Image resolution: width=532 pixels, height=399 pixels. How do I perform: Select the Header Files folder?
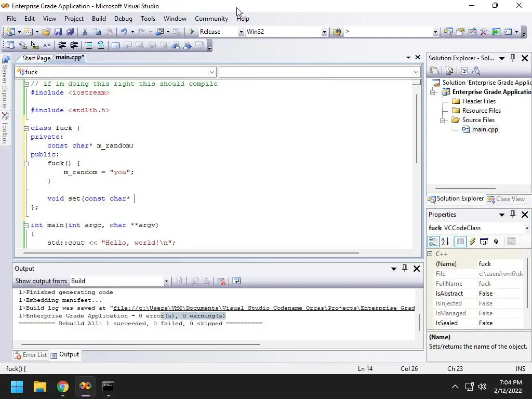pyautogui.click(x=478, y=101)
